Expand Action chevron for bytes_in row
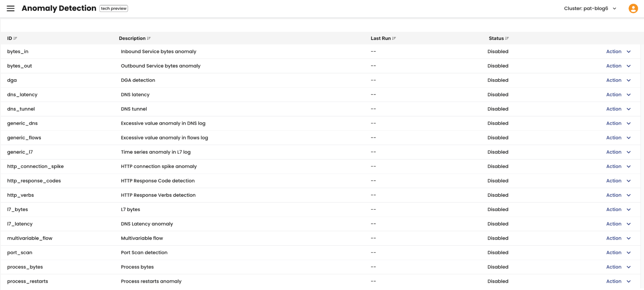Screen dimensions: 644x290 pos(629,52)
